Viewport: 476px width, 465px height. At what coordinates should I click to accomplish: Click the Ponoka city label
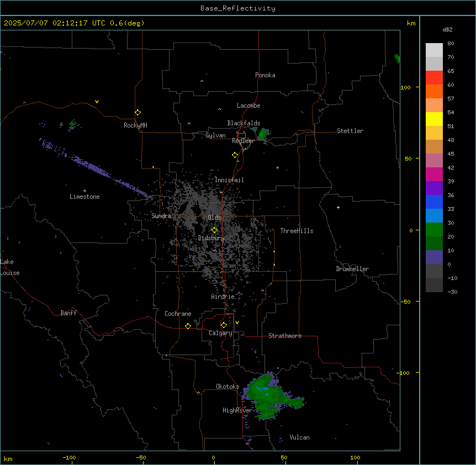tap(265, 75)
